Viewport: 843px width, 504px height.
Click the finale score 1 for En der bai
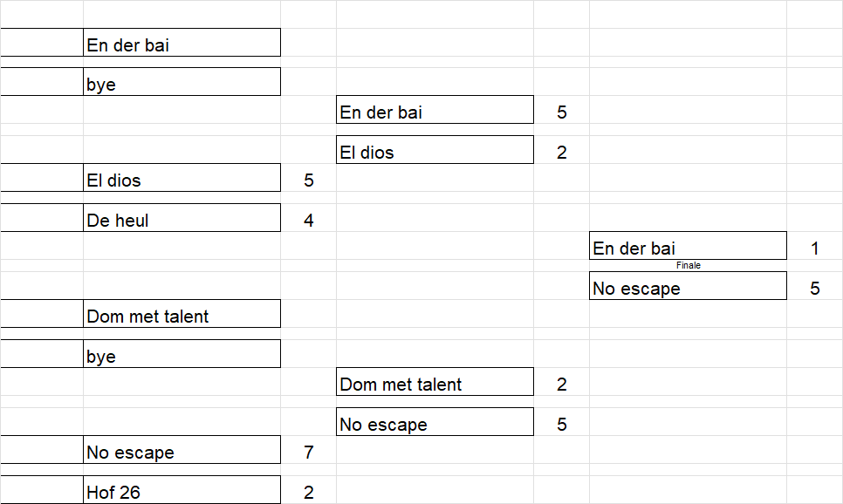pos(815,249)
